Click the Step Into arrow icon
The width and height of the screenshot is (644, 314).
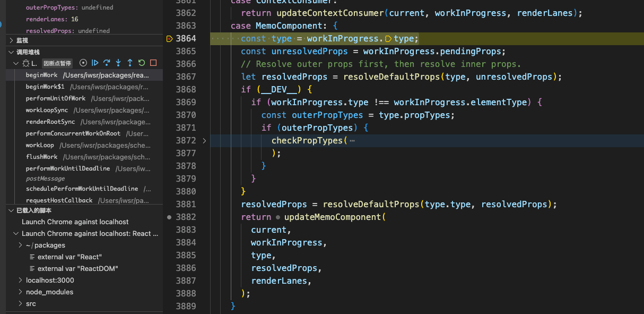coord(118,63)
